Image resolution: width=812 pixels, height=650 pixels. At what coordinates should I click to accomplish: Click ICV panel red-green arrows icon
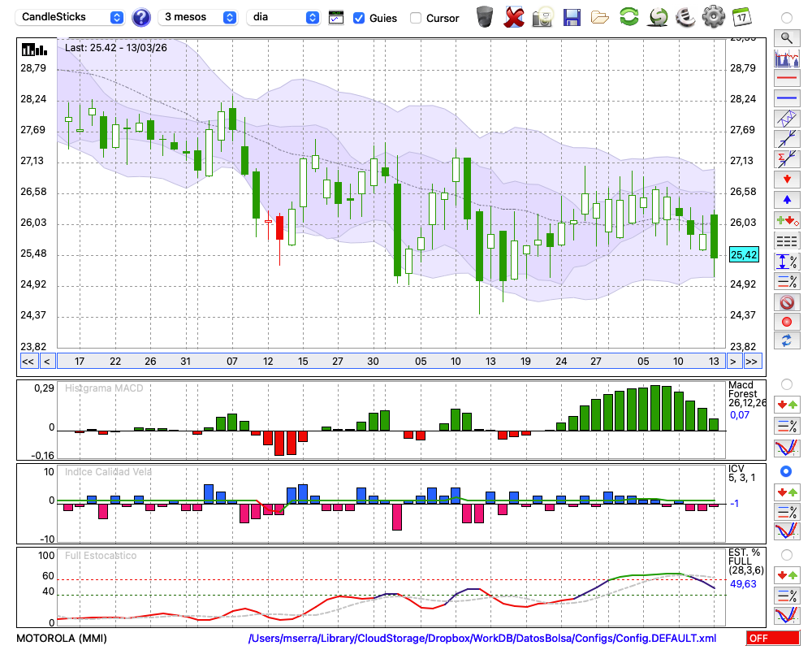tap(787, 492)
